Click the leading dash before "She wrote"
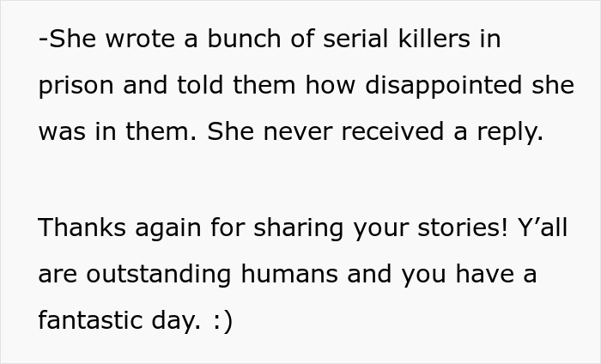 (x=43, y=39)
